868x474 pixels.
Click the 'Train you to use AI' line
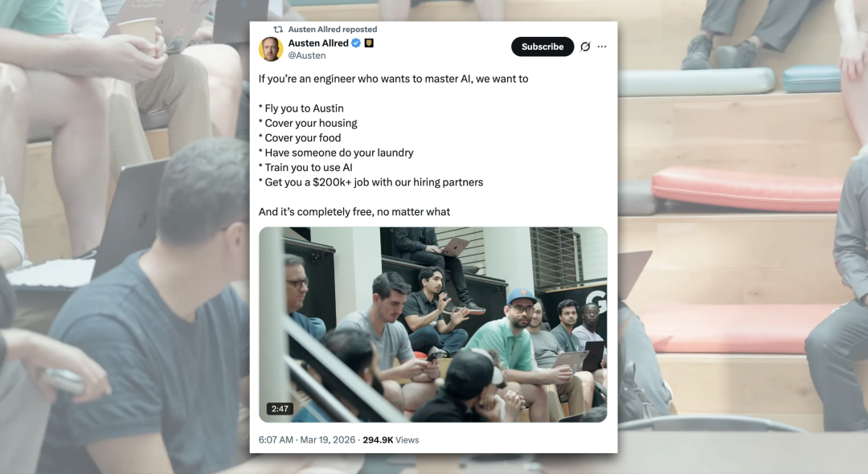click(305, 168)
